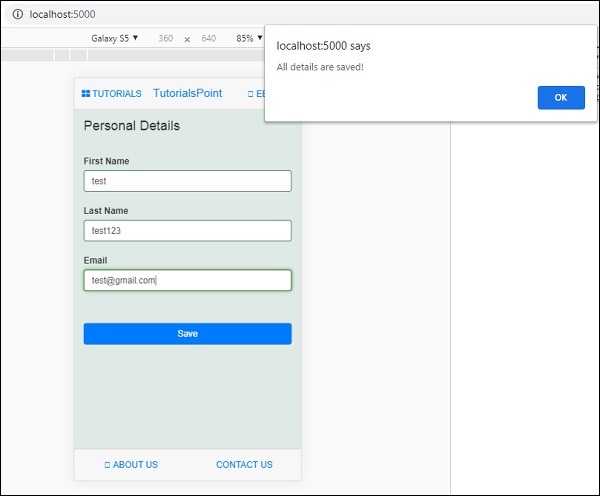Open the ABOUT US footer link
Screen dimensions: 600x496
[x=131, y=465]
